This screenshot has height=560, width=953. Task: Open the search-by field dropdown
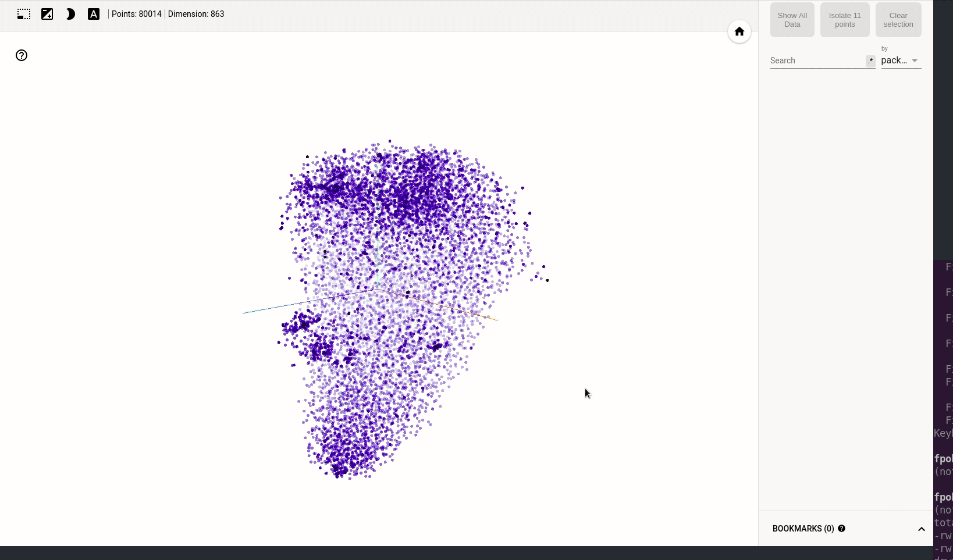tap(901, 60)
